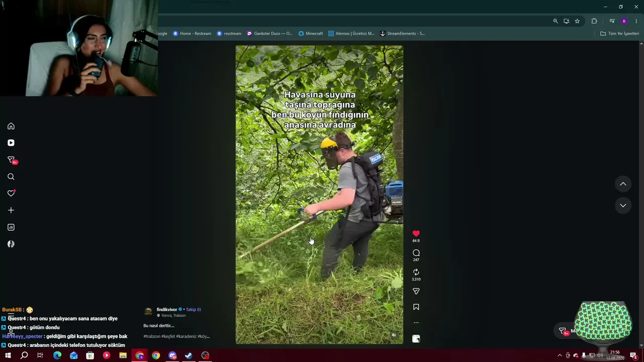The image size is (644, 362).
Task: Save the reel with bookmark icon
Action: [416, 307]
